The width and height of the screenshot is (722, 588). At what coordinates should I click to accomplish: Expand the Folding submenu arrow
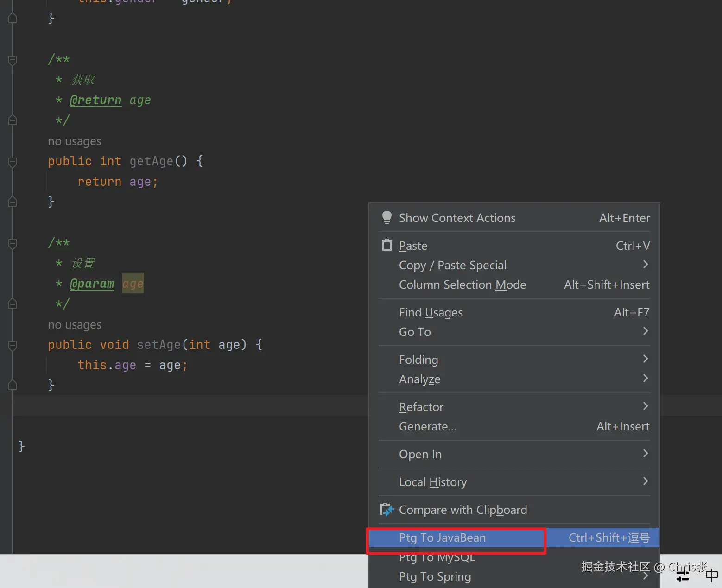(646, 359)
